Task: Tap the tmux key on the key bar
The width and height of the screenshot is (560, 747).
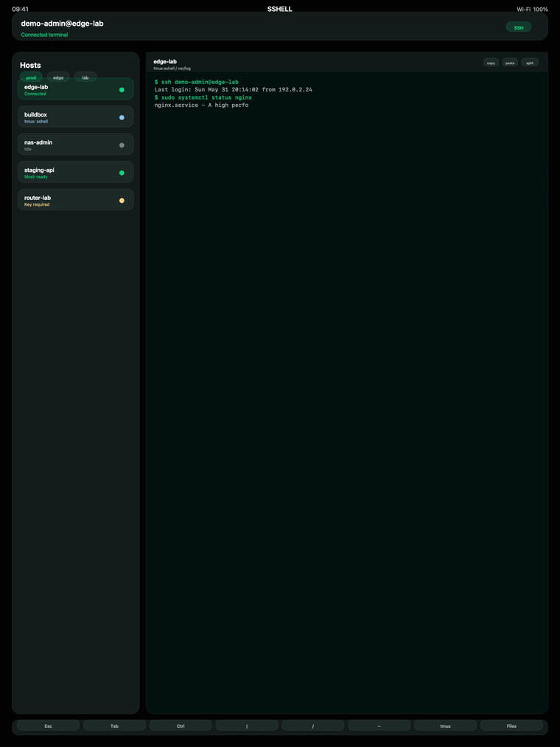Action: [x=445, y=726]
